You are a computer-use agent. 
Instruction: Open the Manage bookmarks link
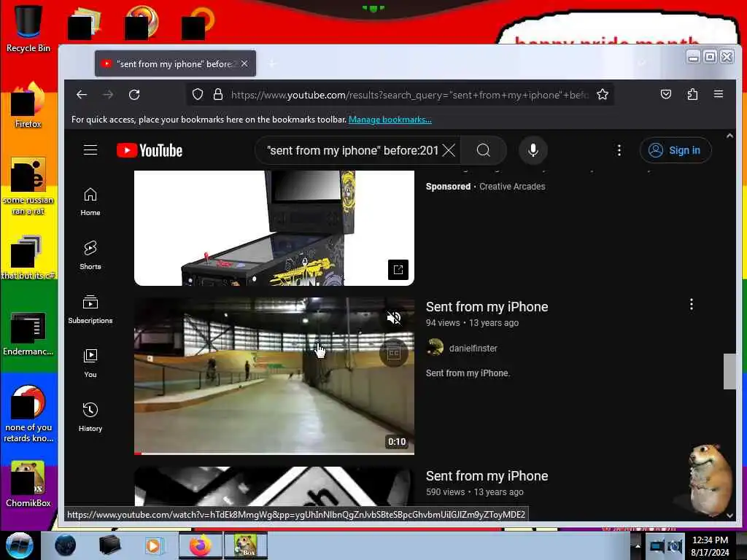[x=390, y=120]
